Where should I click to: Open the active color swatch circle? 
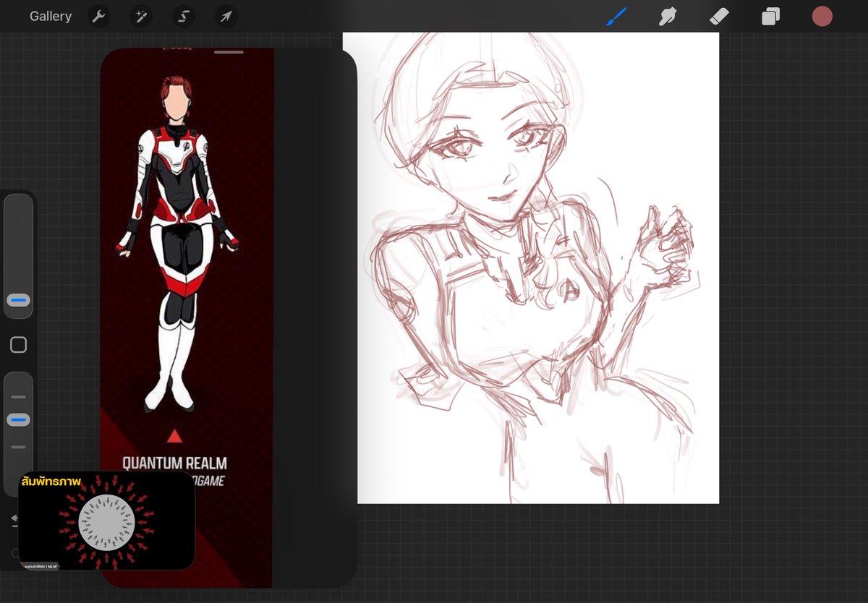click(x=822, y=16)
